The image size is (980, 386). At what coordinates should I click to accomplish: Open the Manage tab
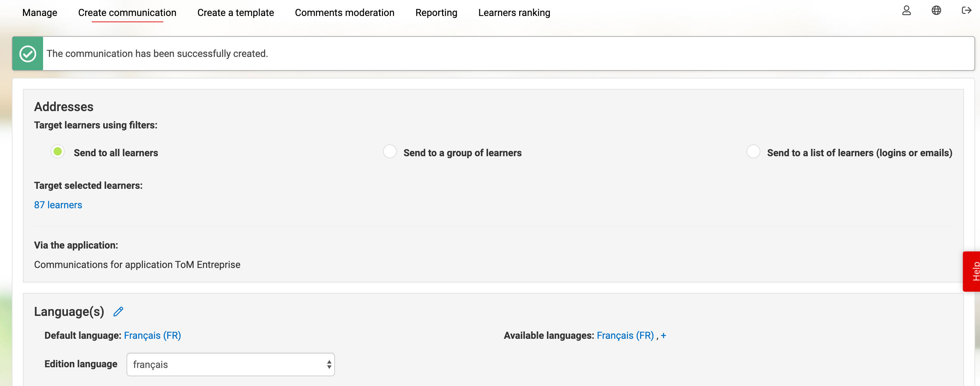click(40, 12)
